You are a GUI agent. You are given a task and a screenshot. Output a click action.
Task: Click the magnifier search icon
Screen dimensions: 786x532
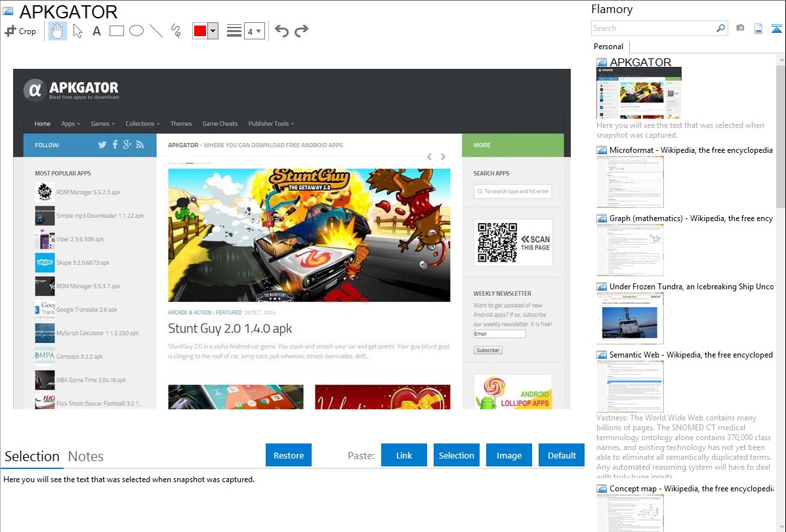(x=721, y=28)
